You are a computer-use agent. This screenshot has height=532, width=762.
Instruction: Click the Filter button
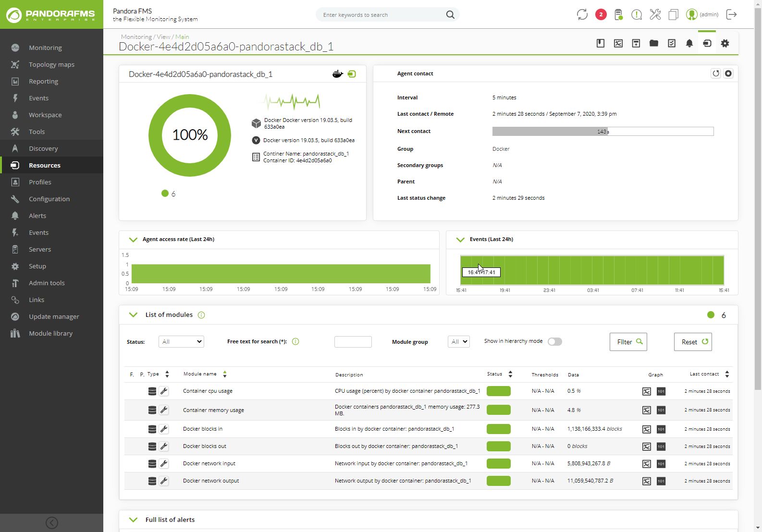[x=628, y=342]
